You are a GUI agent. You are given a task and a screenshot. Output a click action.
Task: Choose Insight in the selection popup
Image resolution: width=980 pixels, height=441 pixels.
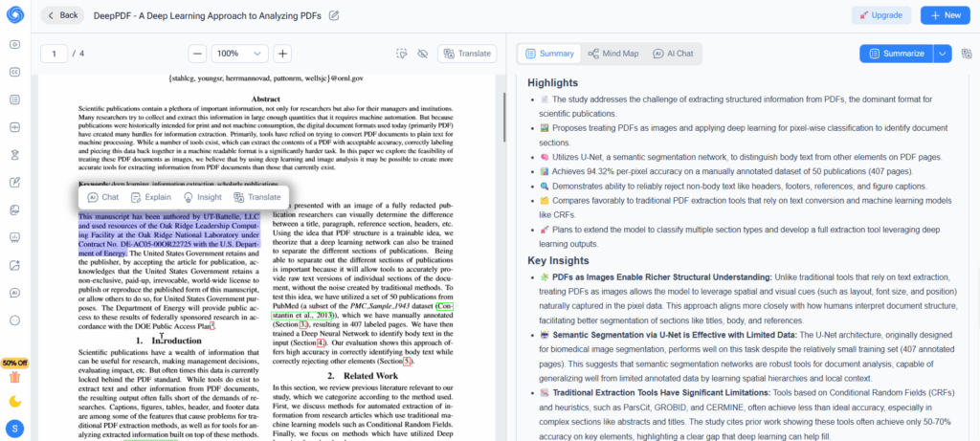click(x=202, y=197)
